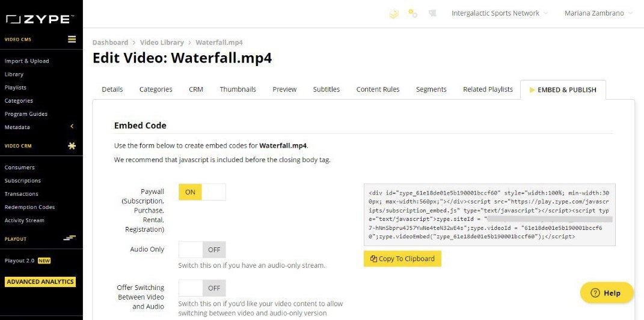
Task: Open the yellow stacked layers icon in header
Action: (394, 14)
